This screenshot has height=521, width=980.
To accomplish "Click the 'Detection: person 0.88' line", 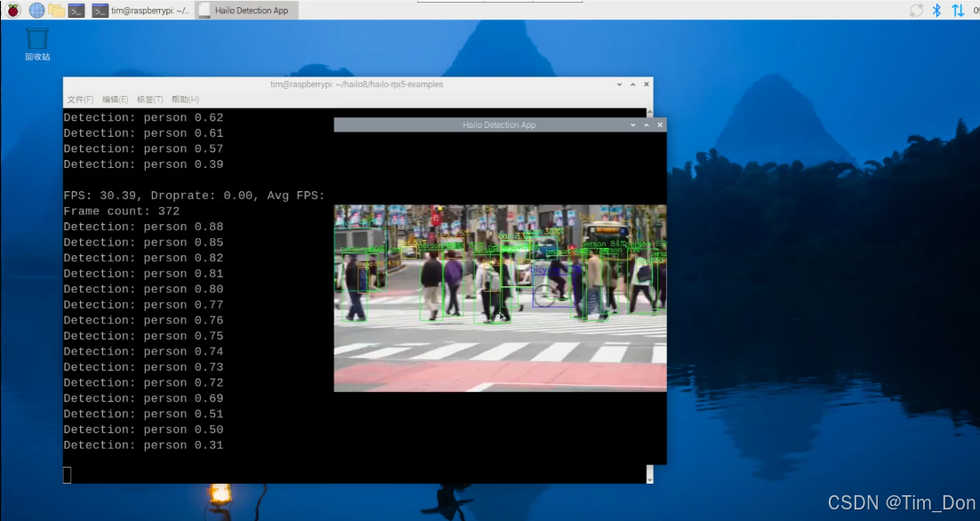I will tap(143, 227).
